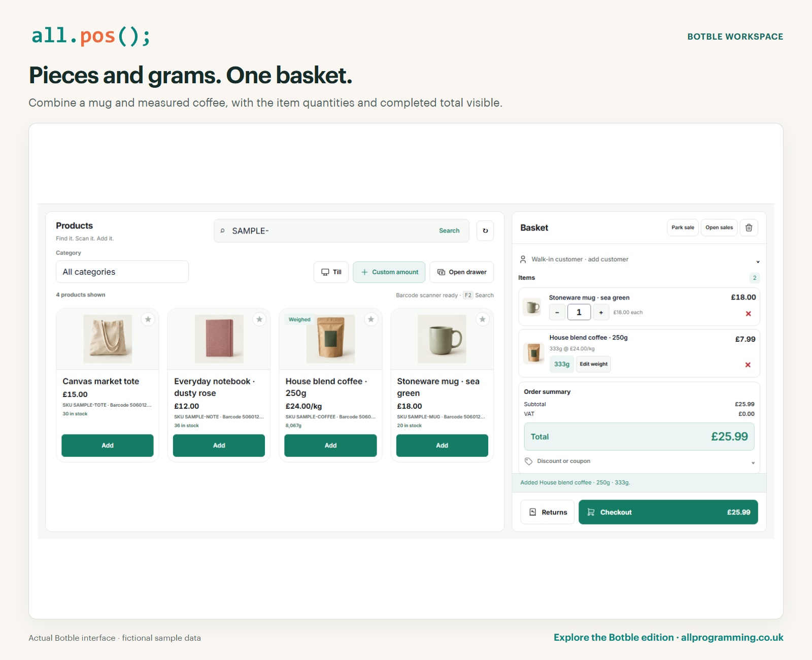Click 'Added House blend coffee' status message
This screenshot has height=660, width=812.
[575, 482]
